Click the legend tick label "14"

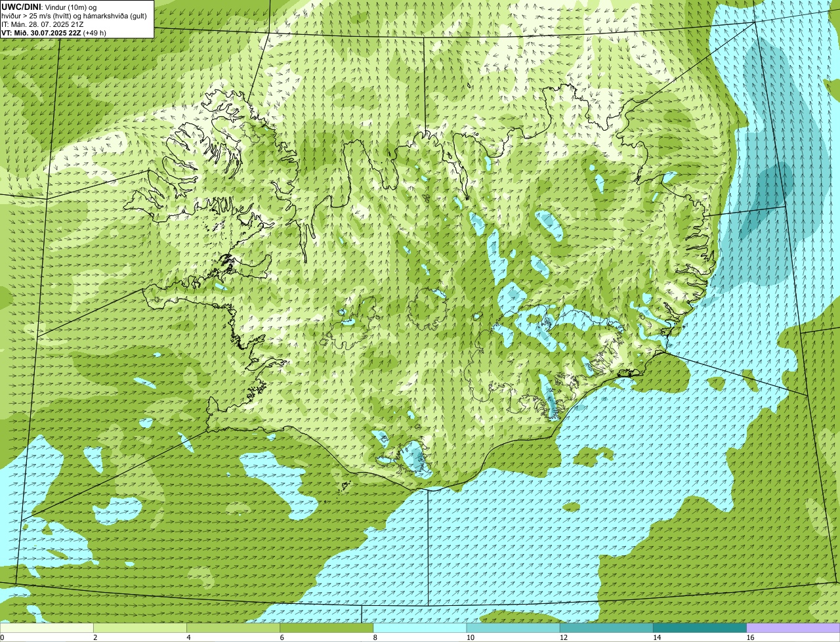point(657,637)
